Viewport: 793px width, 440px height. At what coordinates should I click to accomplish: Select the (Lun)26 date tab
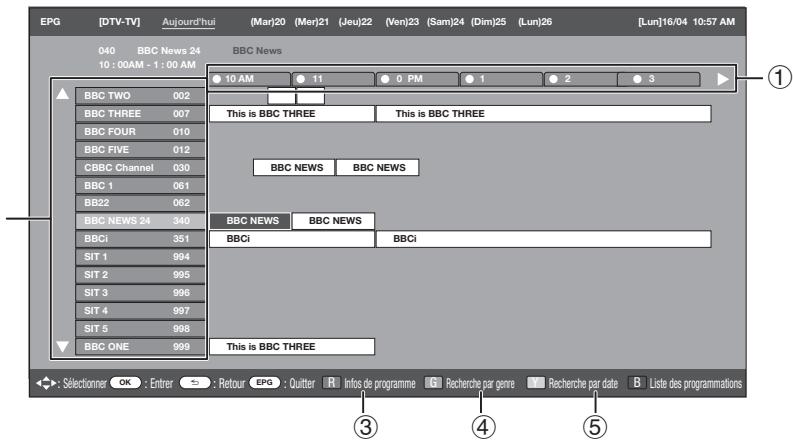[x=535, y=22]
